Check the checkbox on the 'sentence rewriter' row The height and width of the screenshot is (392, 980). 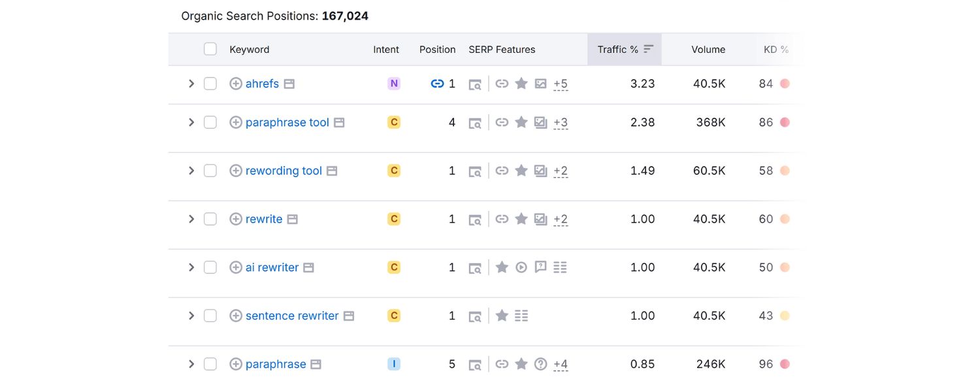click(x=210, y=316)
